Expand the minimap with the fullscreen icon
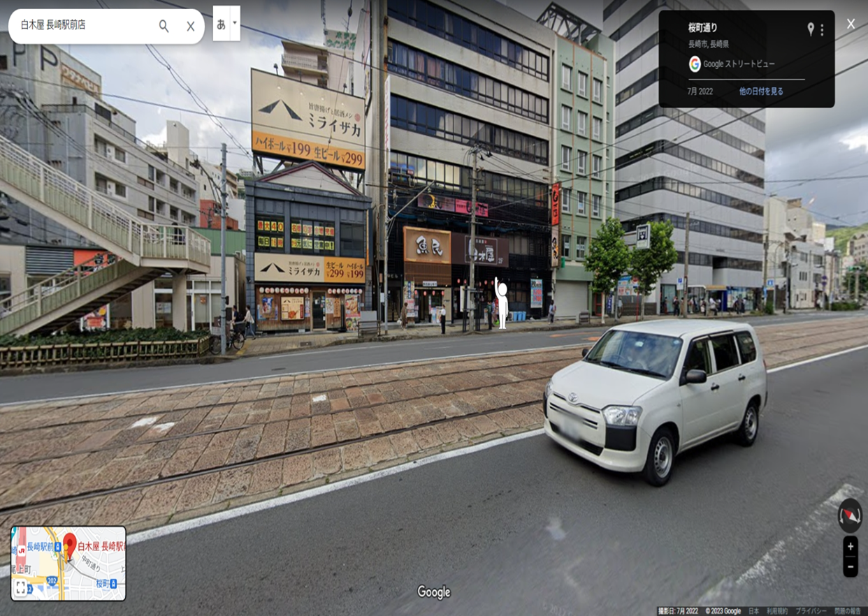 (x=21, y=588)
